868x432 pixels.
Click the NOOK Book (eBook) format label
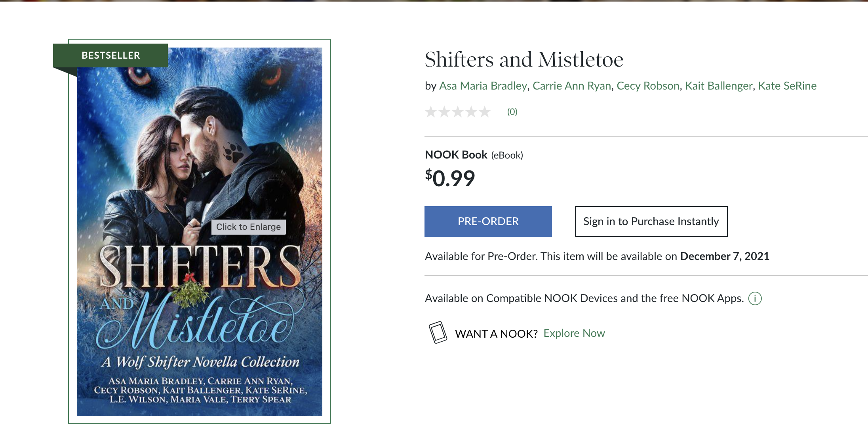[474, 155]
